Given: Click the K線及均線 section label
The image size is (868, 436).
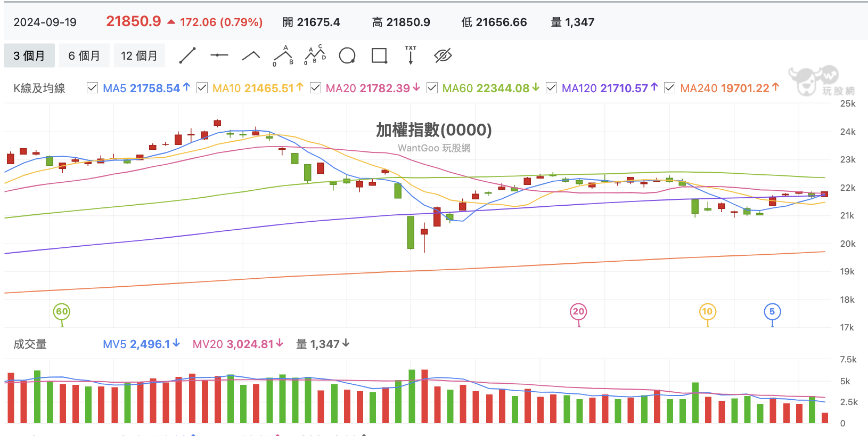Looking at the screenshot, I should coord(39,88).
